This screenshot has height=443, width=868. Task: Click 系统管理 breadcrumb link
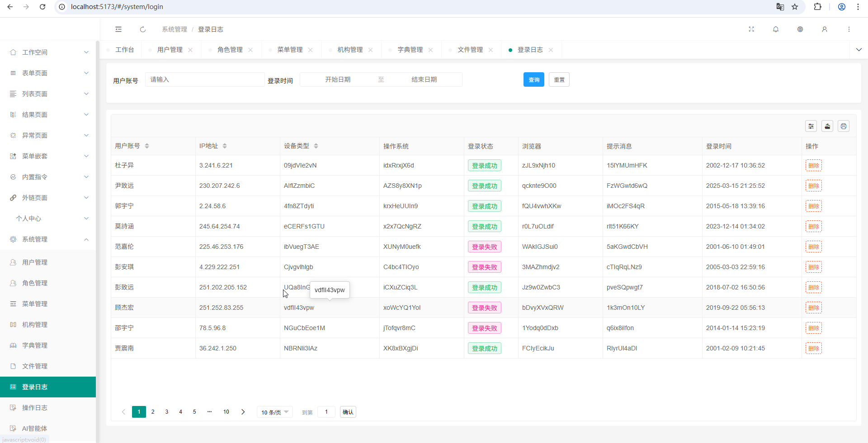click(175, 29)
